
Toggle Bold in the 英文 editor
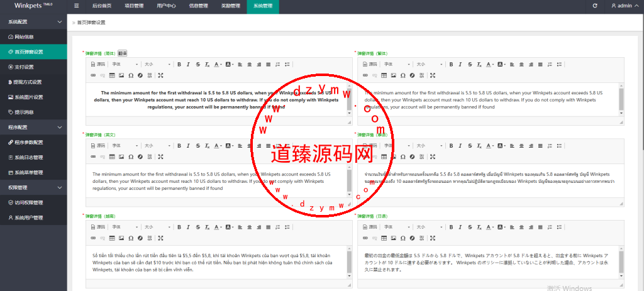click(179, 146)
